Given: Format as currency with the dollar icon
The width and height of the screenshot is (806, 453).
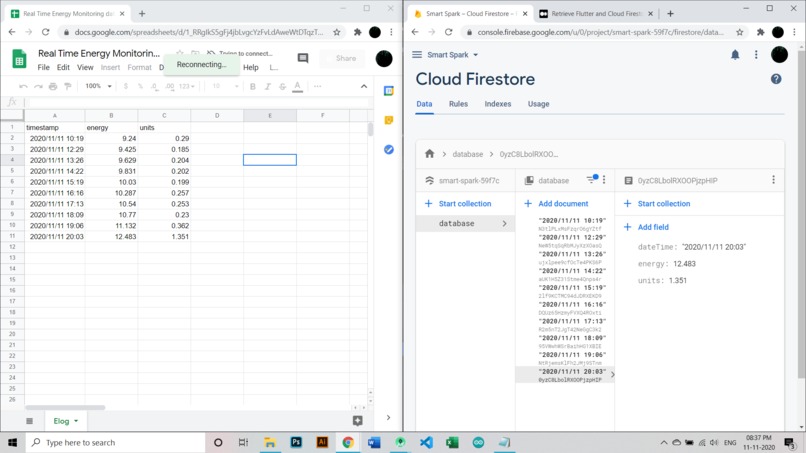Looking at the screenshot, I should [x=125, y=86].
